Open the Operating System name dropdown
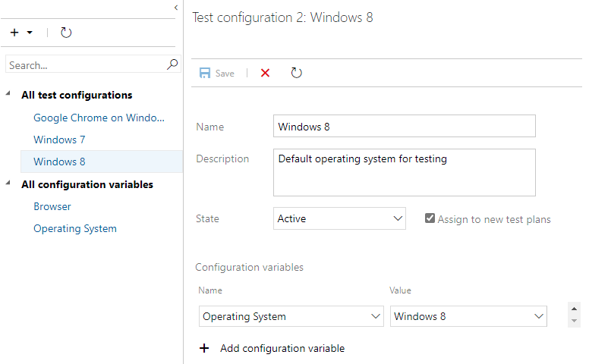This screenshot has width=589, height=364. point(291,316)
